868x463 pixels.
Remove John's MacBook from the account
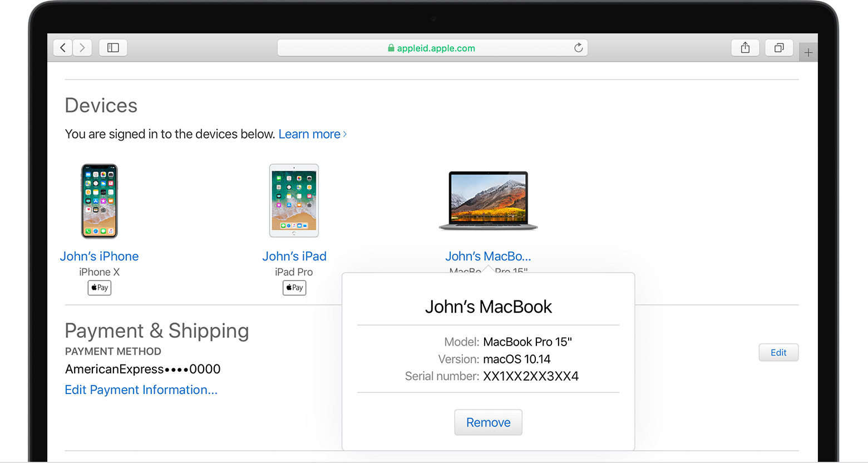[x=488, y=422]
